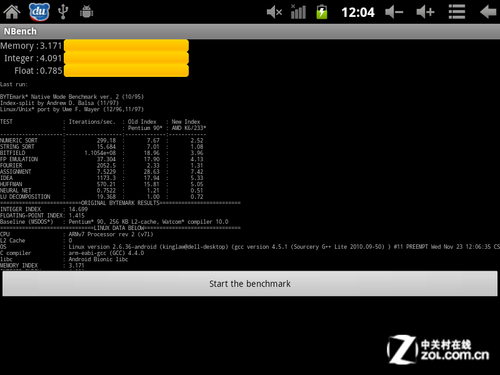
Task: Click the IDEA result row
Action: tap(102, 178)
